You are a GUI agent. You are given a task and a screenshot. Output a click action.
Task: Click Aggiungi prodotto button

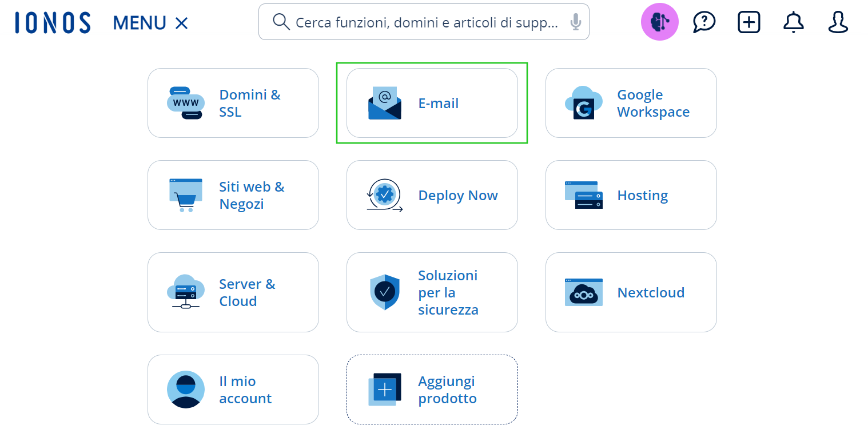pyautogui.click(x=432, y=390)
